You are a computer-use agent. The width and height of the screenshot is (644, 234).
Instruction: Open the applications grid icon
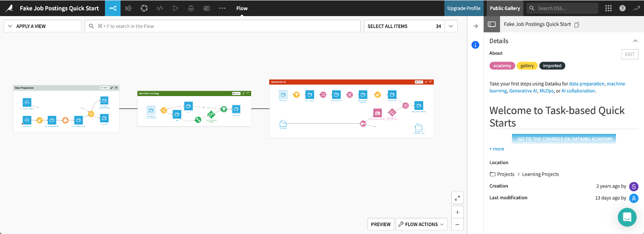(608, 8)
